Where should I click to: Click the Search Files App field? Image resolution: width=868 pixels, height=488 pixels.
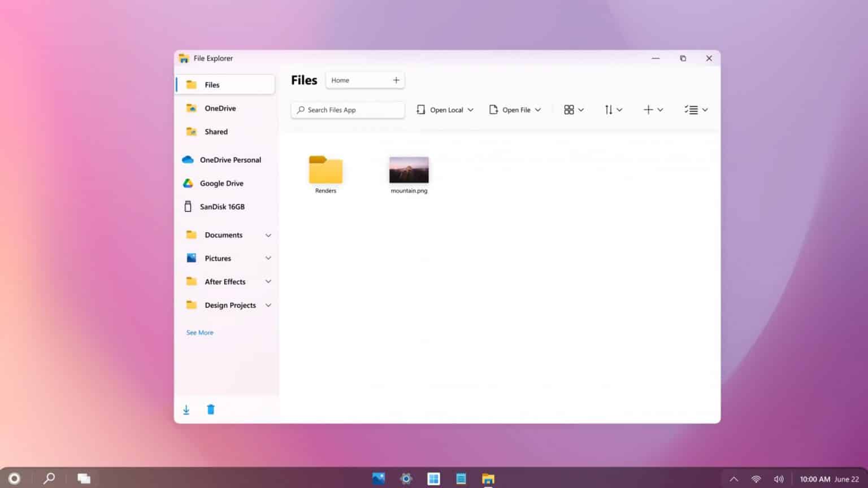(x=348, y=110)
